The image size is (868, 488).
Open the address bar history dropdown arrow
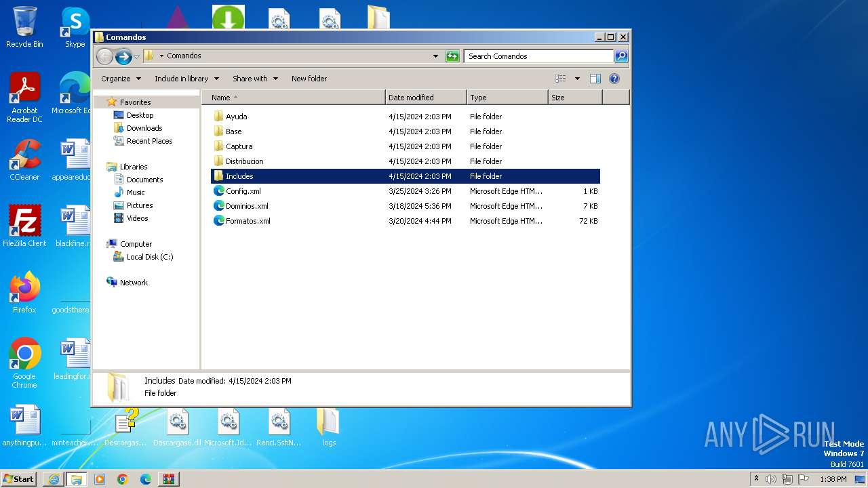pos(435,56)
